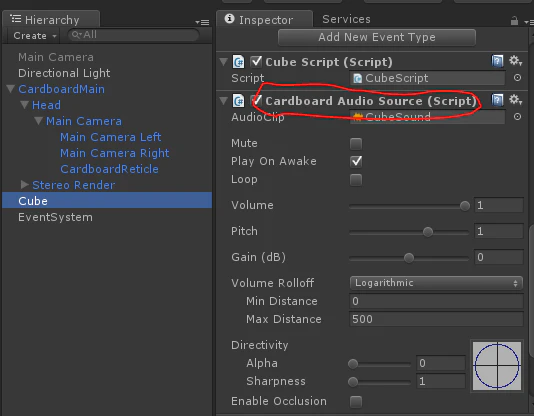Open Hierarchy panel options menu icon
The image size is (534, 416).
[202, 22]
